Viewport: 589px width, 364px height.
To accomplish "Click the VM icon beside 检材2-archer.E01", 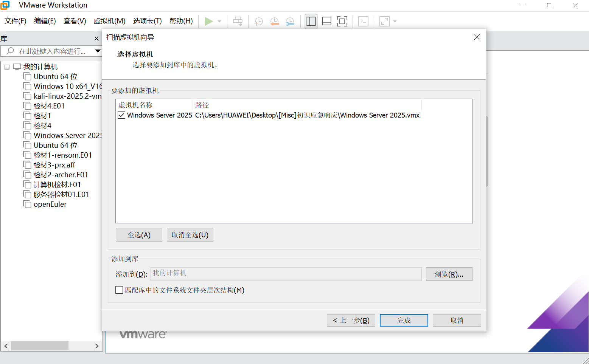I will [27, 175].
